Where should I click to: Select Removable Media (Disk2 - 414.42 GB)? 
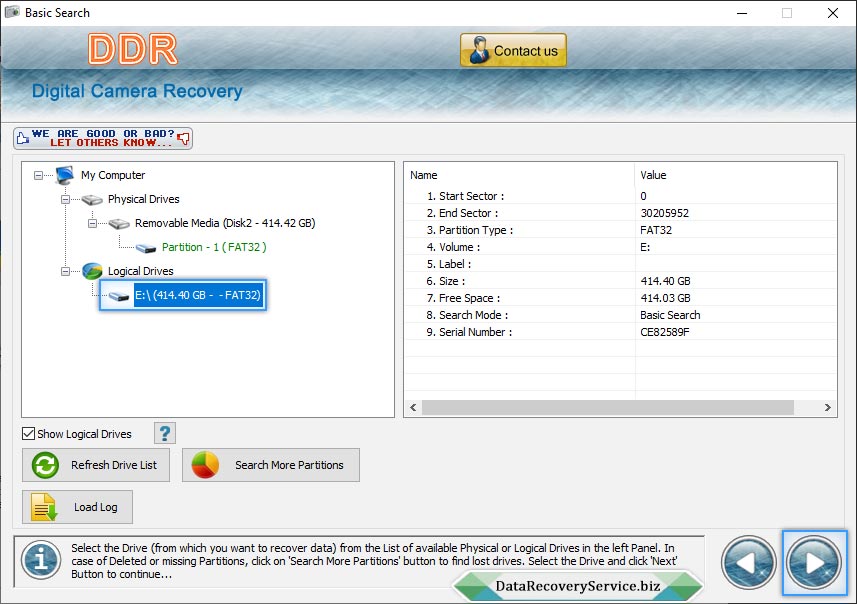225,223
